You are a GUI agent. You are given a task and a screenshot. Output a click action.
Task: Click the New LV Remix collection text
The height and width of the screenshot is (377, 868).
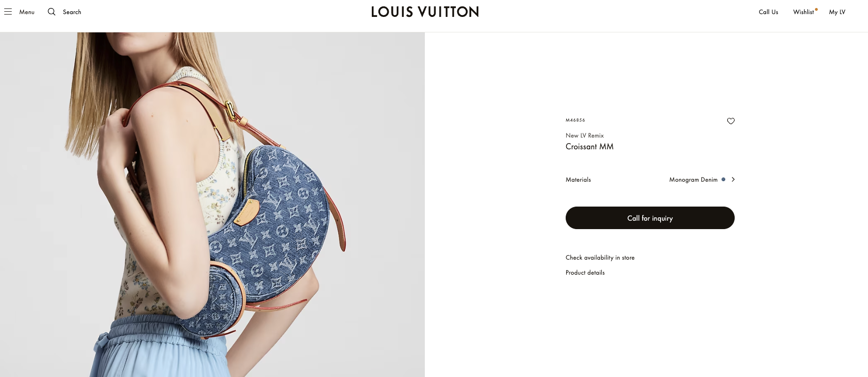(584, 136)
